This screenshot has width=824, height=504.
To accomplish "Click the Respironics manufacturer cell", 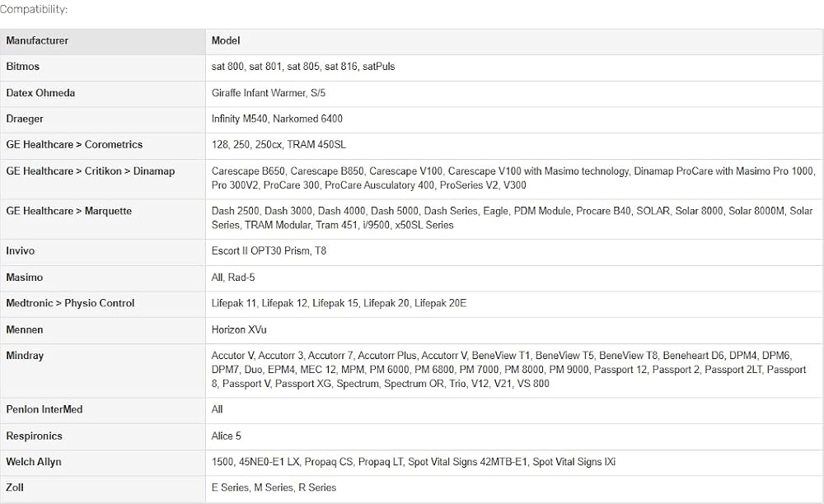I will click(102, 436).
